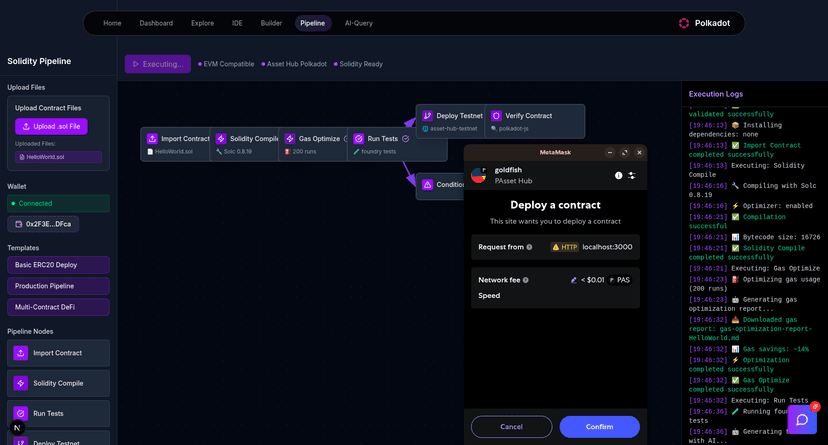This screenshot has width=828, height=445.
Task: Click the info icon next to Request from
Action: (529, 247)
